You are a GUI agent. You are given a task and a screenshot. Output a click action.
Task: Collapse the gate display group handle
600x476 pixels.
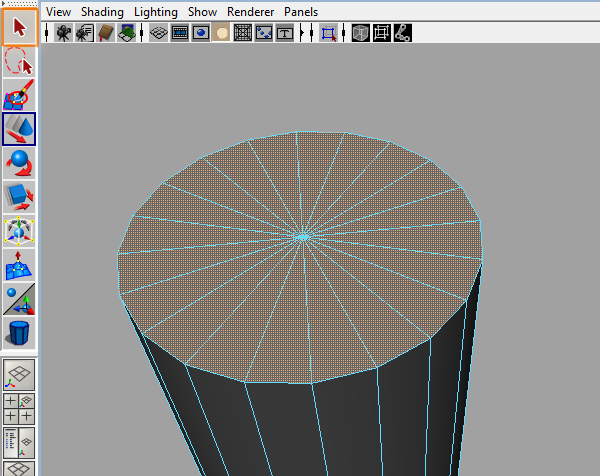coord(142,33)
